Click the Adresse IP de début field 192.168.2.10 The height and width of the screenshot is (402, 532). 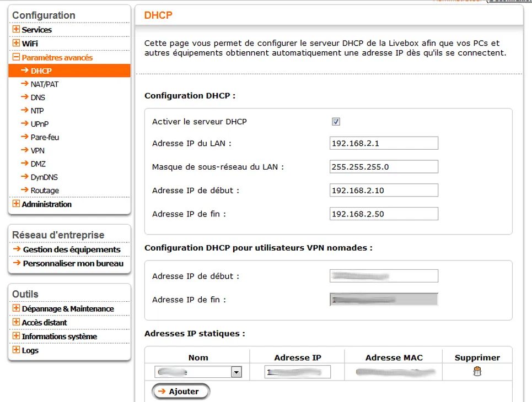pos(384,190)
